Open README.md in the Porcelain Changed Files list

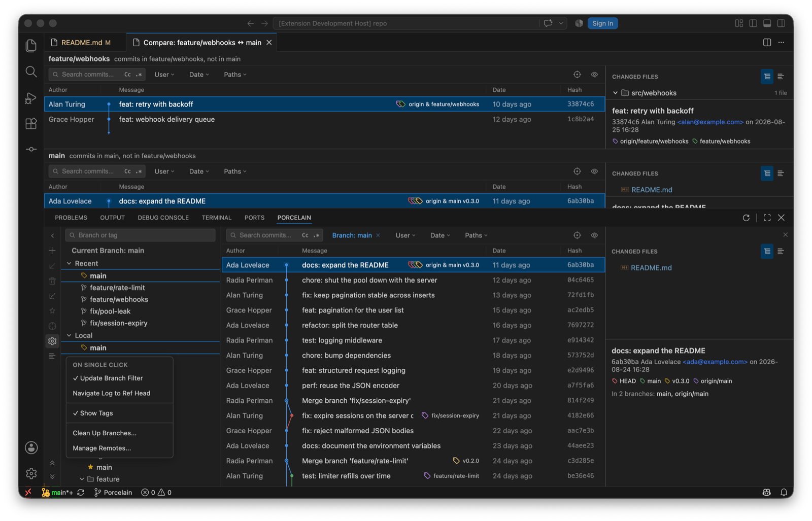tap(651, 268)
